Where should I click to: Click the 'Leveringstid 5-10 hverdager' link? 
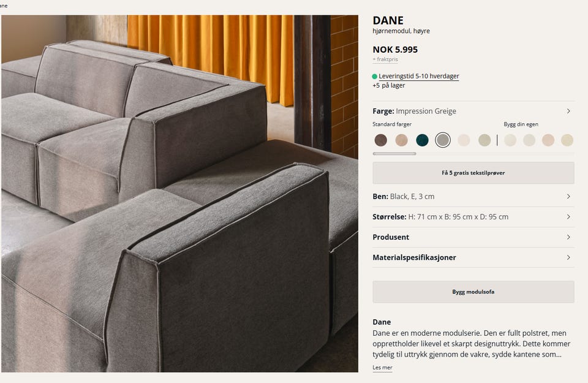[x=418, y=76]
